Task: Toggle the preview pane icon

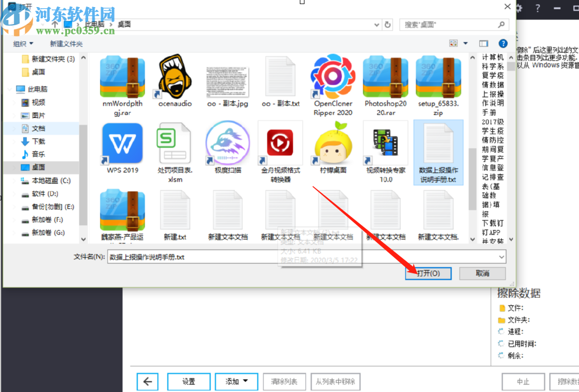Action: click(483, 43)
